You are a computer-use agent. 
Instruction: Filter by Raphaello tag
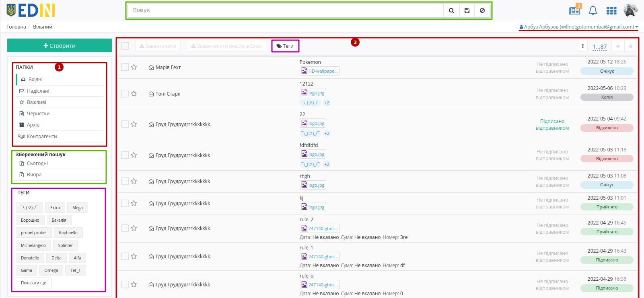(68, 233)
